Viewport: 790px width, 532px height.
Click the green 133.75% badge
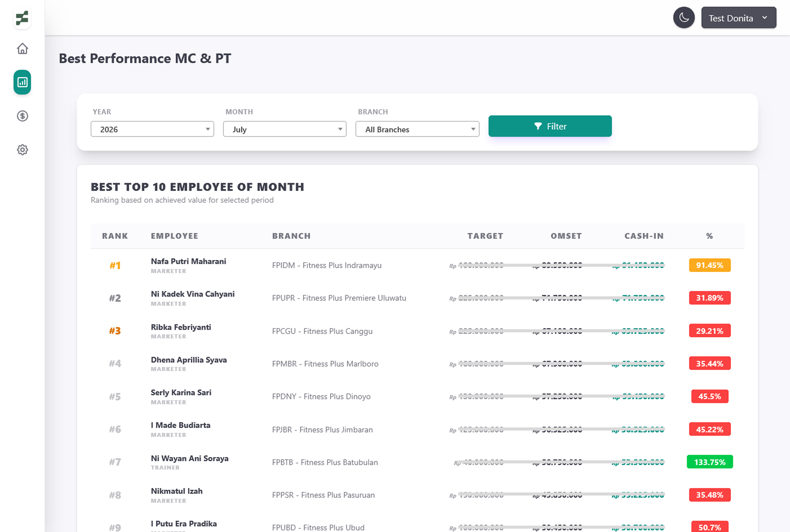click(x=710, y=462)
